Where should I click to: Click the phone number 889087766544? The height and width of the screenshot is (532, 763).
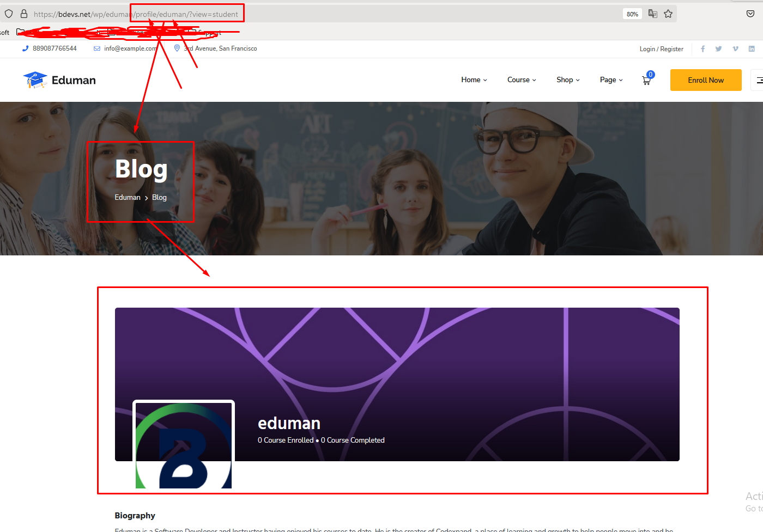click(55, 48)
